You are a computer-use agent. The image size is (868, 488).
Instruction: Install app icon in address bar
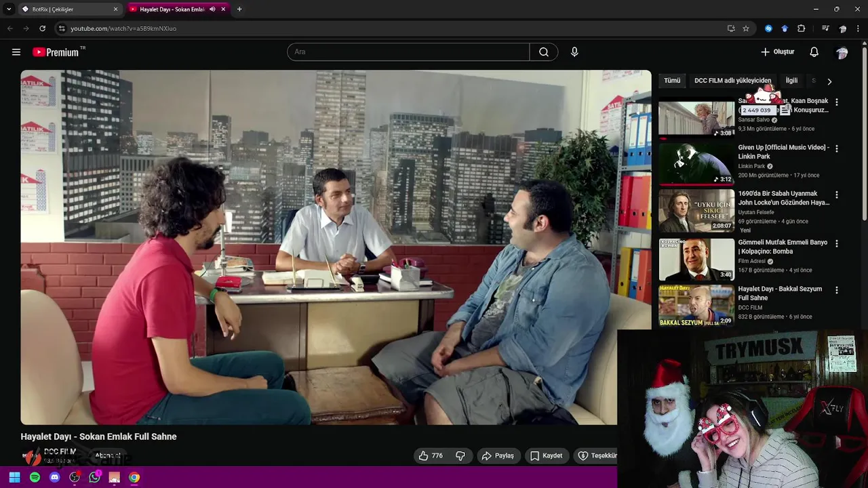click(x=731, y=28)
